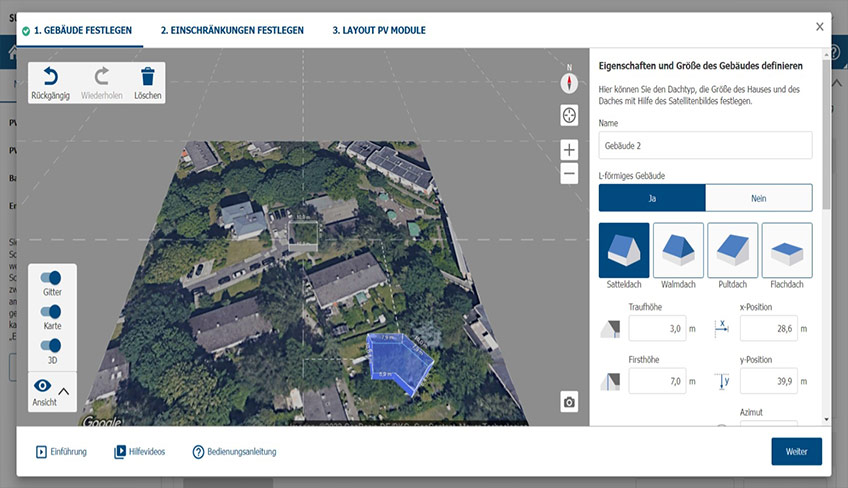Click the Löschen trash icon
848x488 pixels.
coord(148,76)
